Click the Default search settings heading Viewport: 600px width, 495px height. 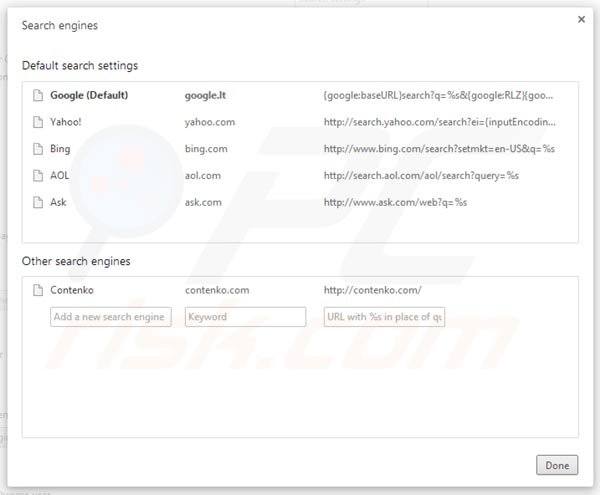coord(80,65)
